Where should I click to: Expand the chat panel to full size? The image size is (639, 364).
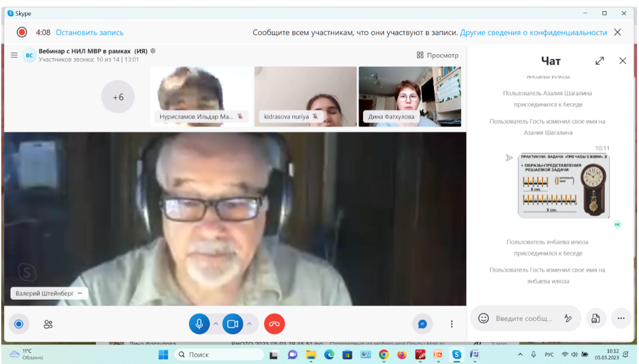point(599,61)
